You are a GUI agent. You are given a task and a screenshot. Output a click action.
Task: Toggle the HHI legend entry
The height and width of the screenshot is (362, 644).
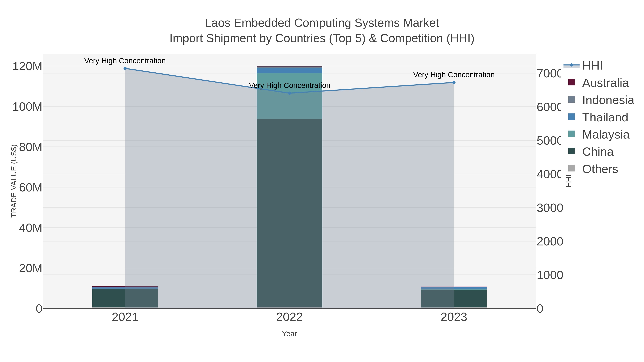583,66
